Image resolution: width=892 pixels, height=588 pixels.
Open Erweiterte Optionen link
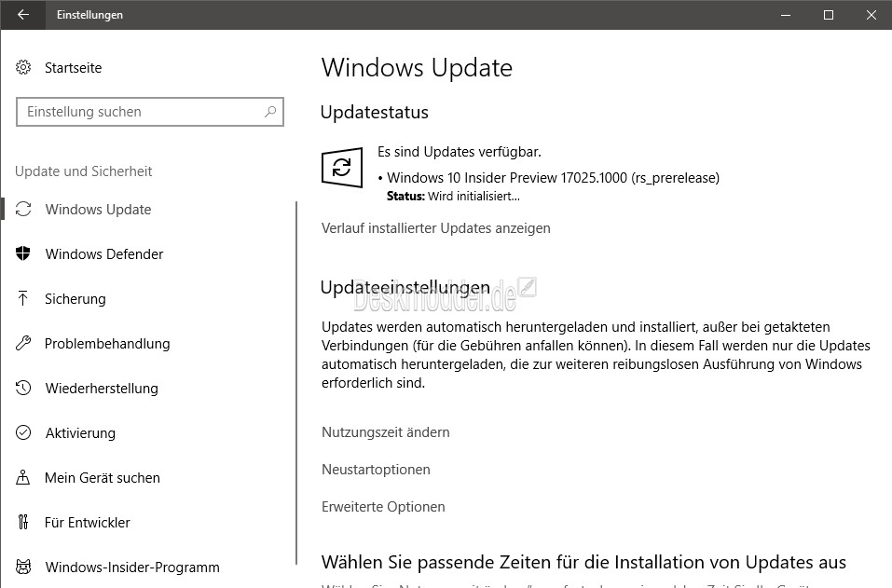tap(383, 507)
